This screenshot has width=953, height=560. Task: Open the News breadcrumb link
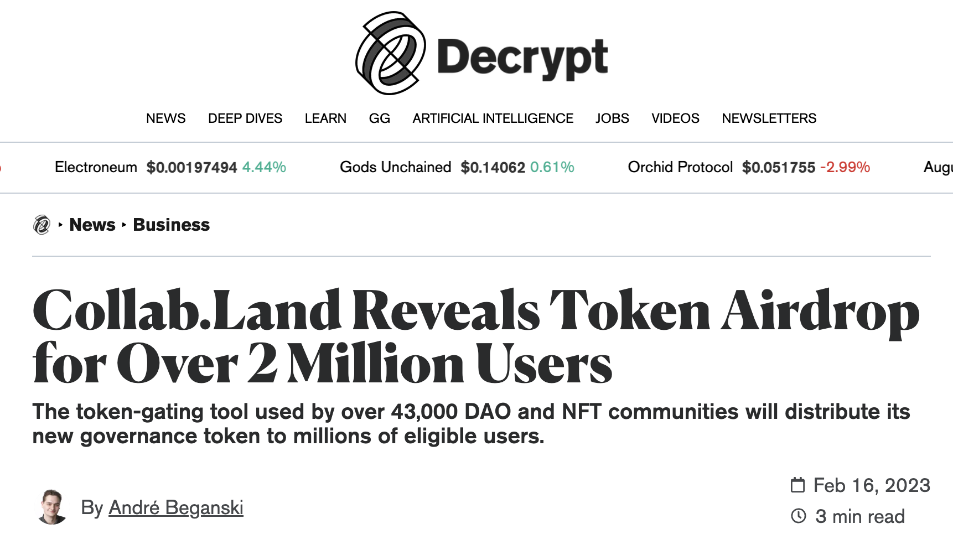pyautogui.click(x=92, y=225)
